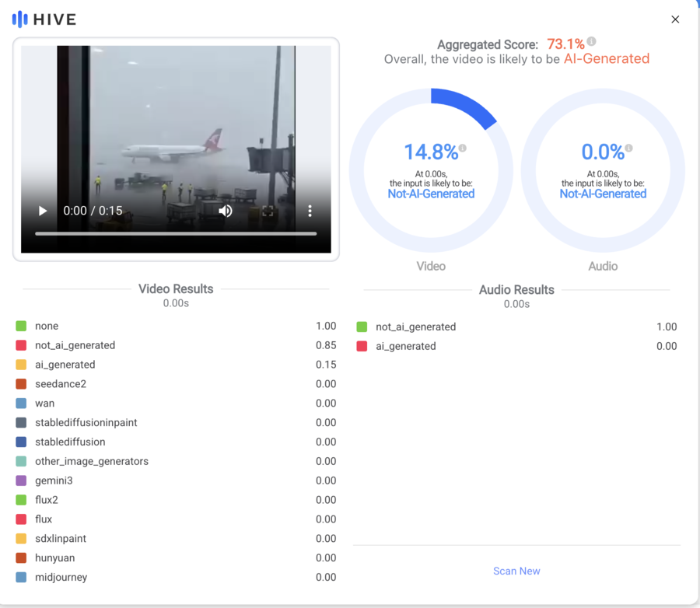Click the 'stablediffusion' label
The height and width of the screenshot is (608, 700).
pyautogui.click(x=70, y=442)
